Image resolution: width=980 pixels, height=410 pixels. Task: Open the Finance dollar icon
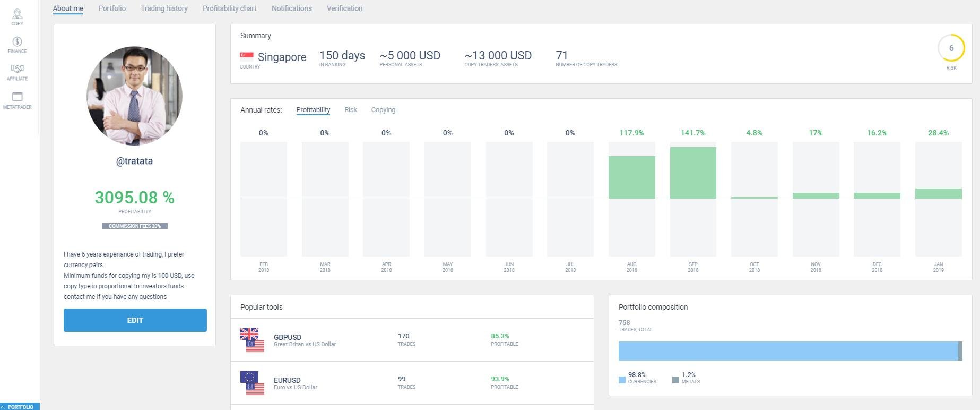click(17, 42)
